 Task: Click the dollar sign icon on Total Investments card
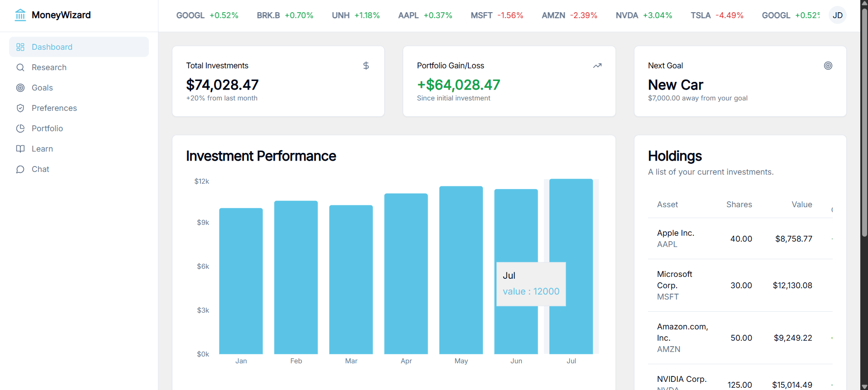pyautogui.click(x=366, y=66)
